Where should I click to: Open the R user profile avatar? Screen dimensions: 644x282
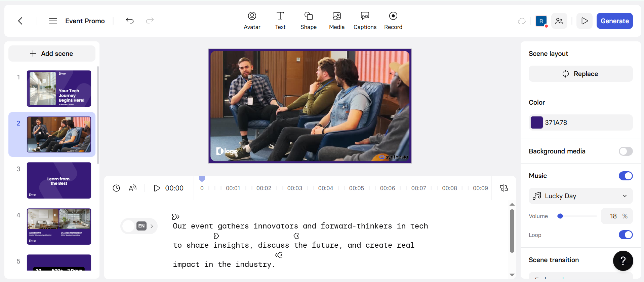pyautogui.click(x=541, y=21)
